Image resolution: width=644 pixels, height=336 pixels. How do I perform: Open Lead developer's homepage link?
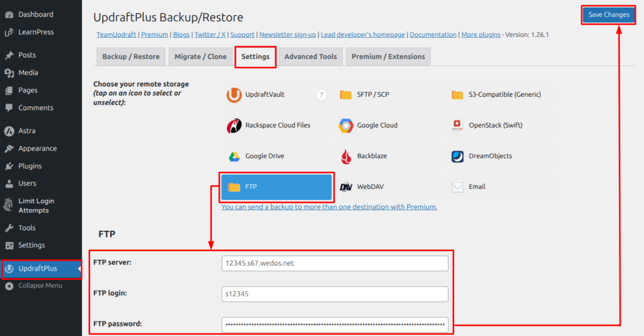pyautogui.click(x=363, y=35)
